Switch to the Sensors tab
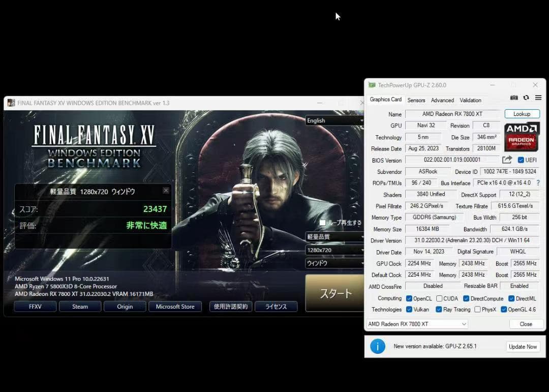The height and width of the screenshot is (392, 549). pyautogui.click(x=416, y=100)
